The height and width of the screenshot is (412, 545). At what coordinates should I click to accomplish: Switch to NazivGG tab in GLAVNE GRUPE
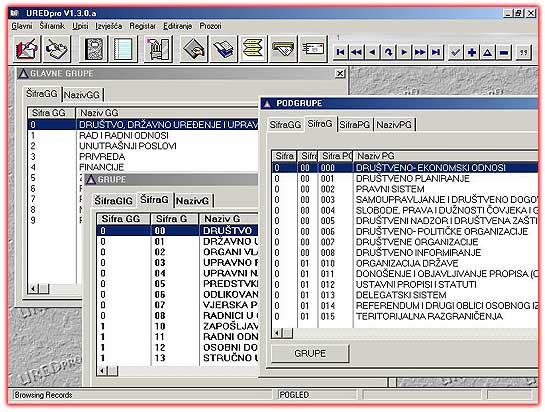82,95
